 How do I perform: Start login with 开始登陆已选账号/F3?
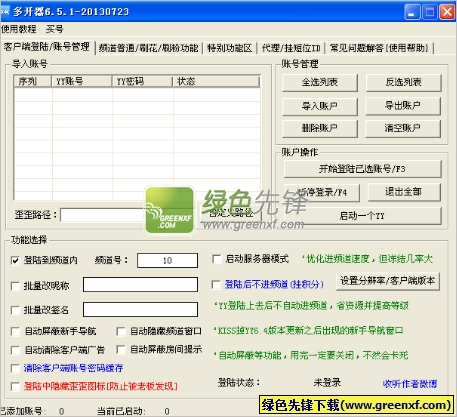pos(362,169)
